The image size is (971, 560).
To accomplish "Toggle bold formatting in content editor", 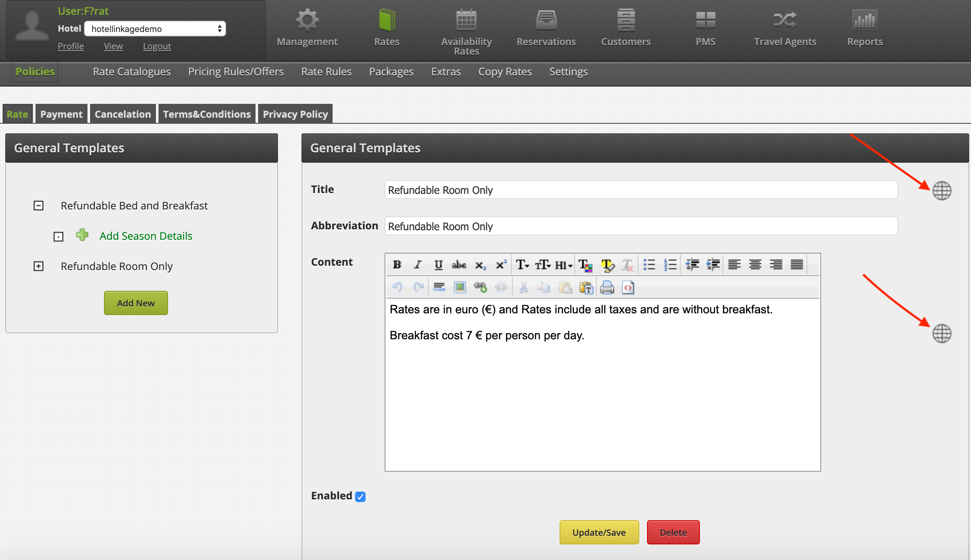I will (x=397, y=265).
